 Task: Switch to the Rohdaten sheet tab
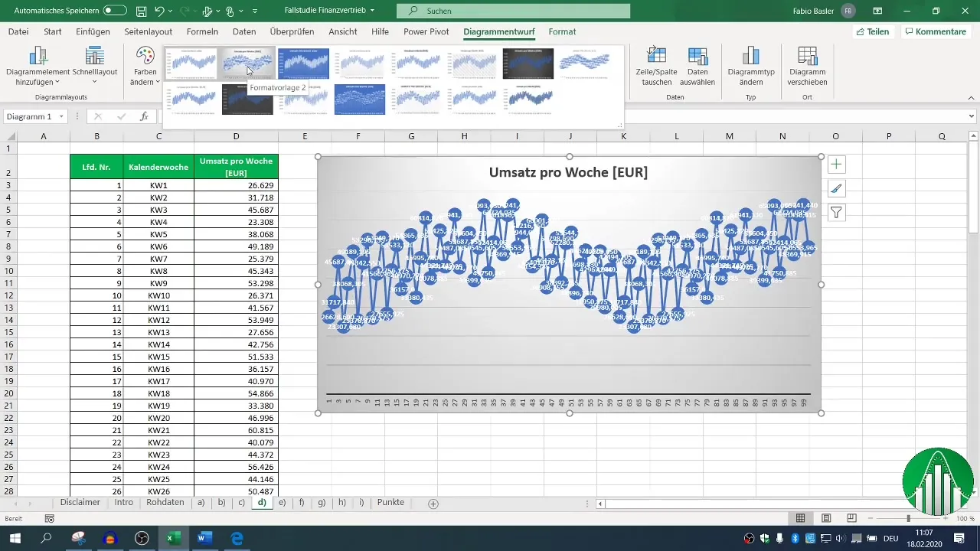click(x=165, y=503)
